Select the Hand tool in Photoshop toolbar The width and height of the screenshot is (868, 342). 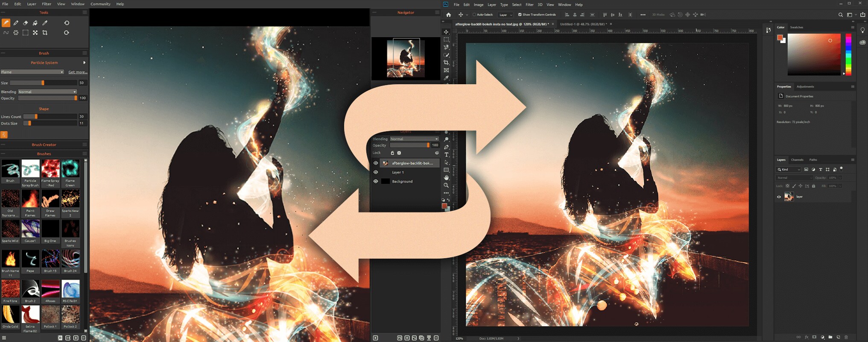click(x=446, y=177)
